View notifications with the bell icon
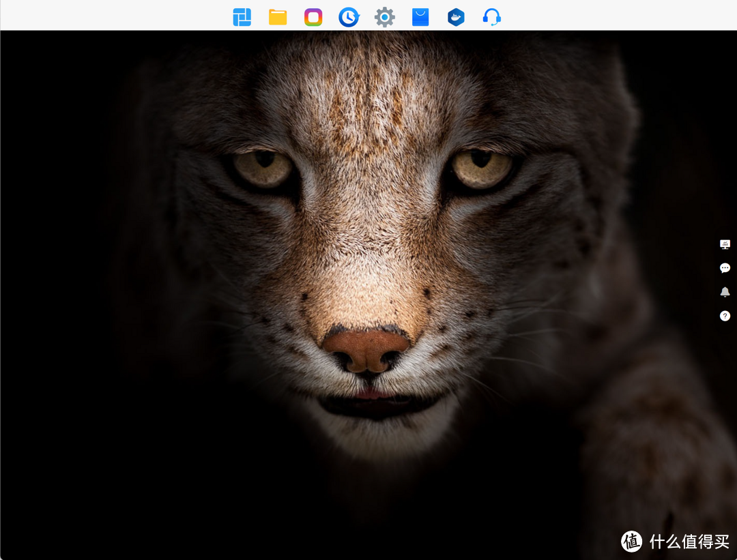 click(x=725, y=292)
